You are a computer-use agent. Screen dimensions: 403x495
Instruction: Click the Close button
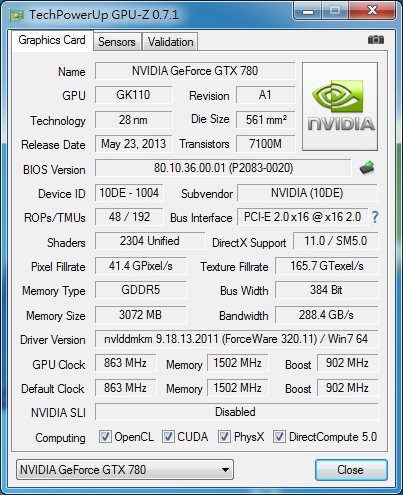click(x=351, y=470)
